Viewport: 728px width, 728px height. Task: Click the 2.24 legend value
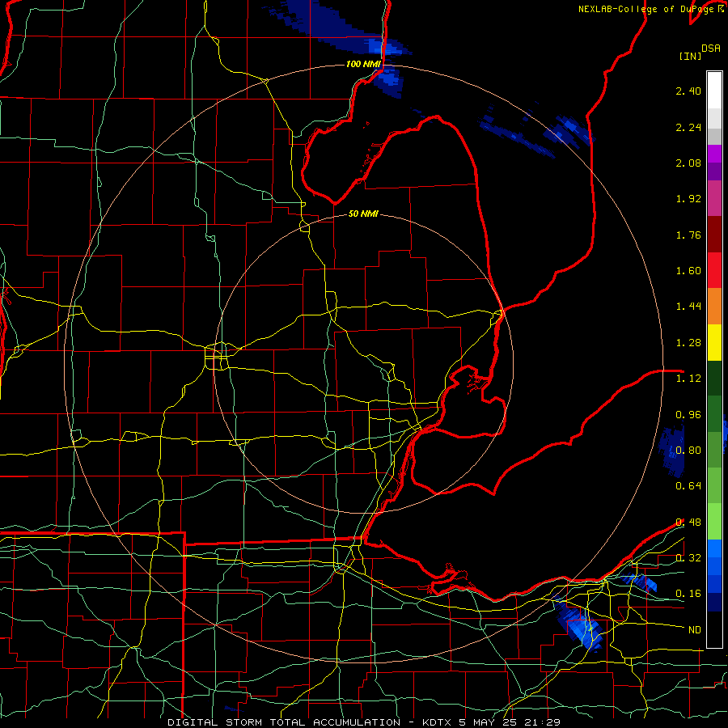pos(688,127)
